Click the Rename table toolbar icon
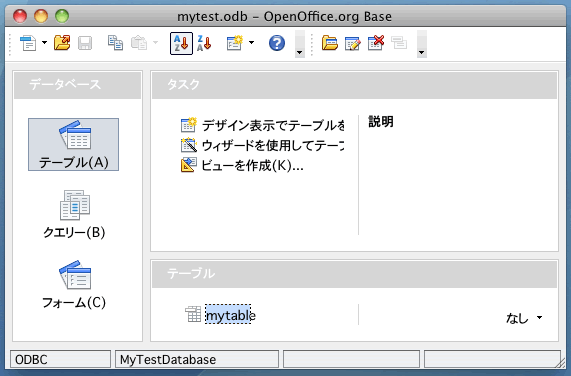The height and width of the screenshot is (376, 571). point(399,43)
